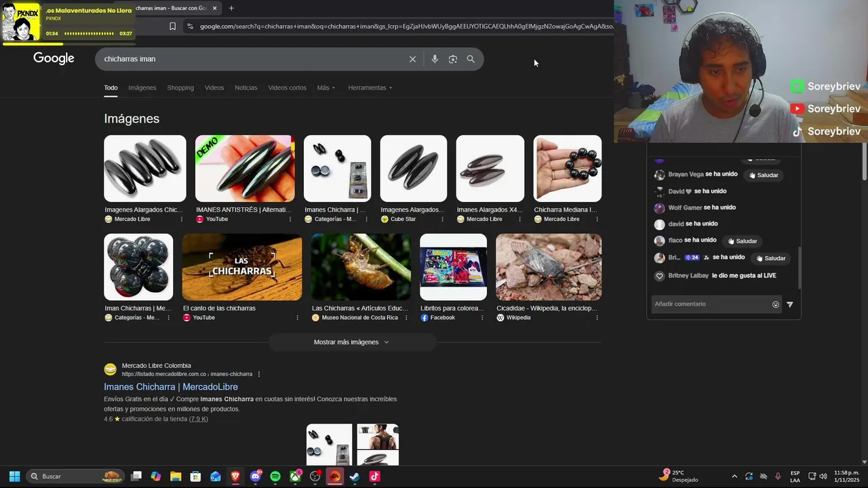Click the taskbar Buscar search box
Screen dimensions: 868x488
(75, 476)
